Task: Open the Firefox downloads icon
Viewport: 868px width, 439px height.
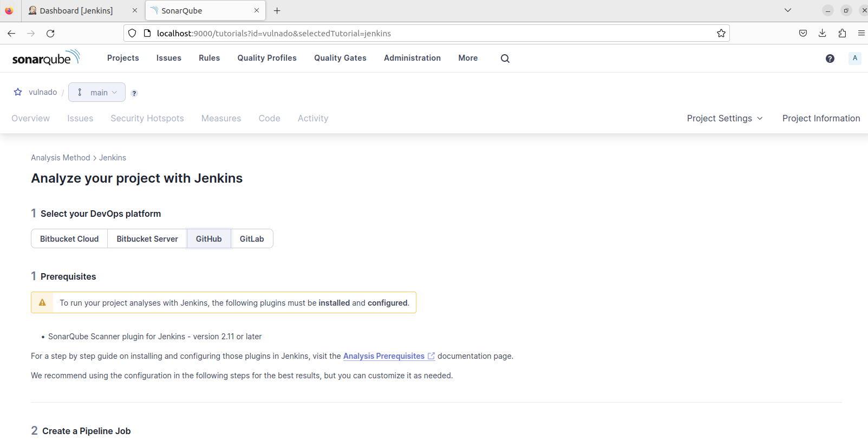Action: [822, 34]
